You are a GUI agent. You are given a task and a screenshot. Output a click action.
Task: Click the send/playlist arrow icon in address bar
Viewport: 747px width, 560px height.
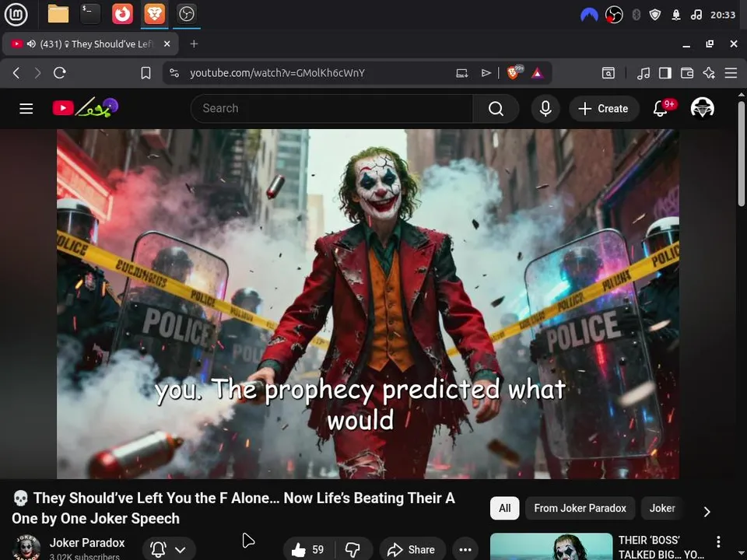486,73
